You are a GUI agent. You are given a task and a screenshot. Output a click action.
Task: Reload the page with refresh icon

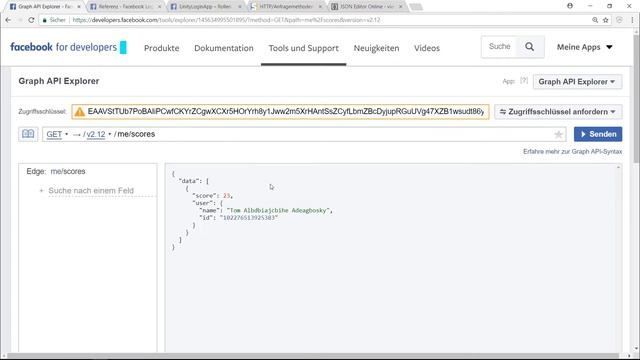(31, 20)
